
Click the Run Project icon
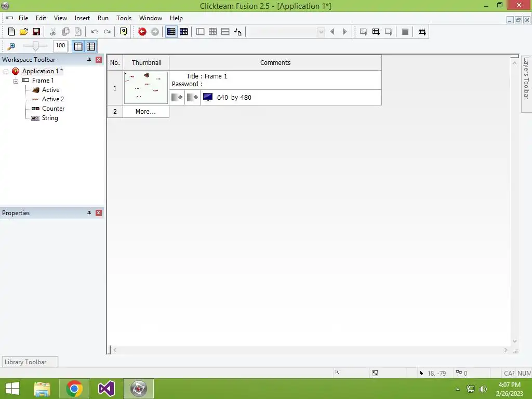coord(363,32)
